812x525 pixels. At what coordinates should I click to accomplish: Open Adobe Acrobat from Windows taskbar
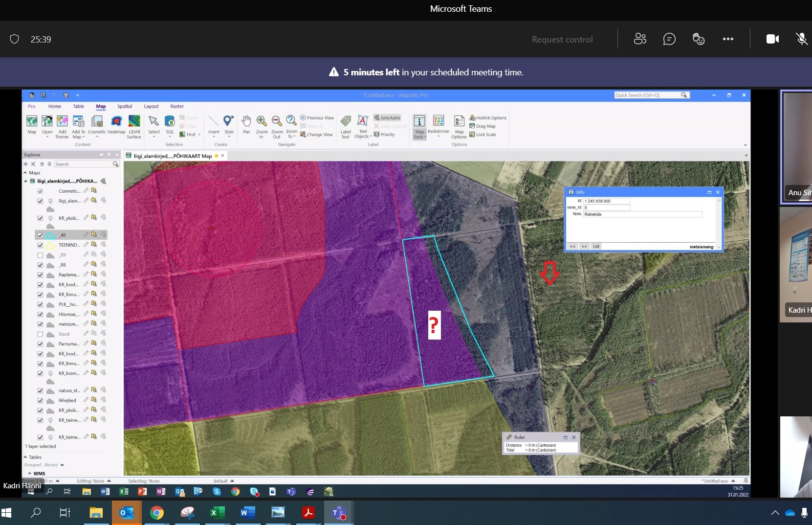pos(308,513)
